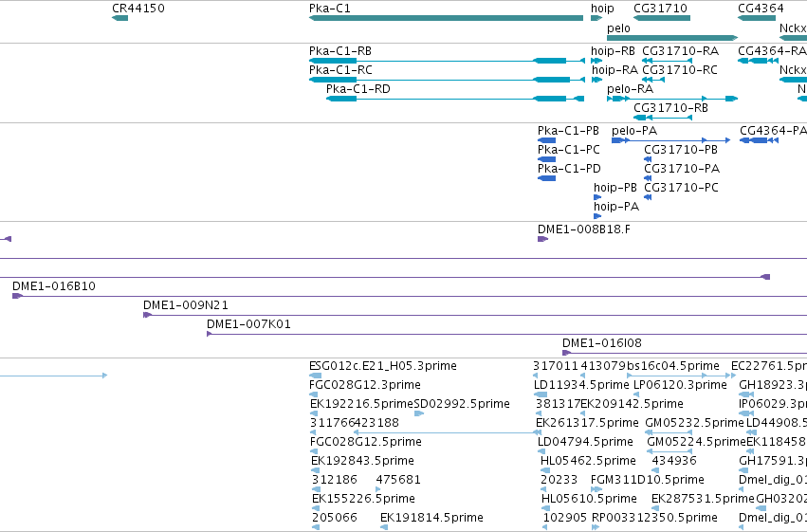Open the pelo-PA protein label
This screenshot has height=532, width=807.
pos(634,131)
